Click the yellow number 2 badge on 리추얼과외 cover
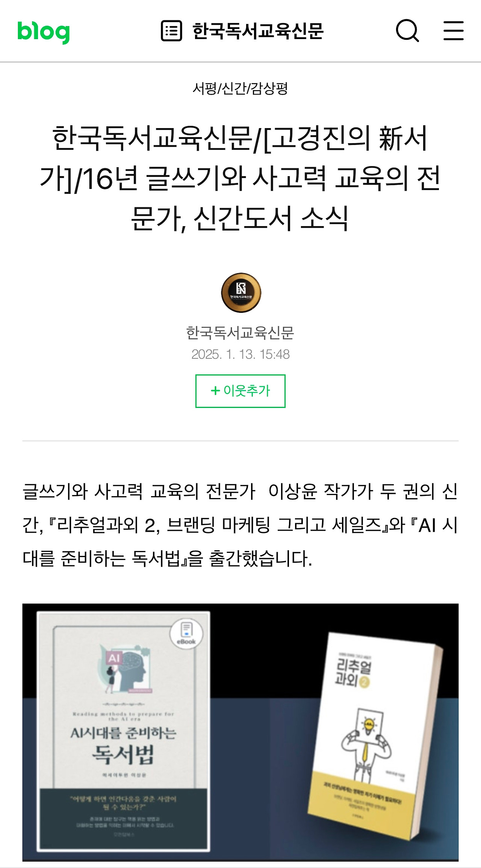481x868 pixels. (363, 682)
